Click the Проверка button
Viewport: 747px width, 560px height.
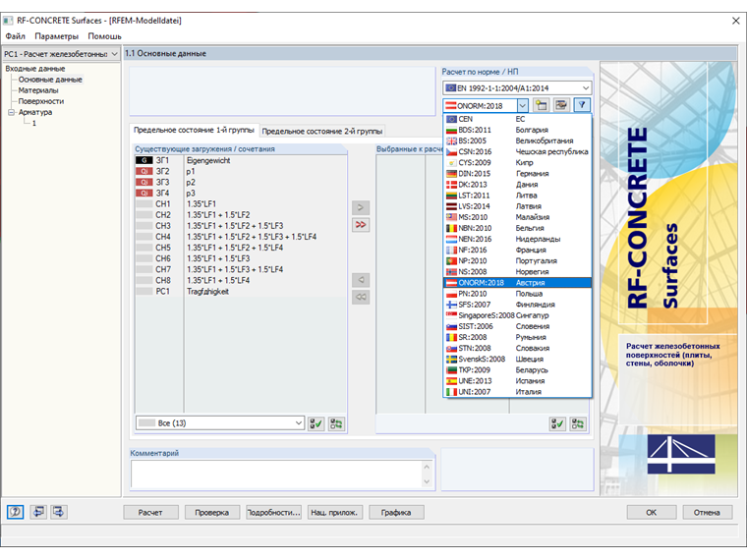click(x=212, y=513)
